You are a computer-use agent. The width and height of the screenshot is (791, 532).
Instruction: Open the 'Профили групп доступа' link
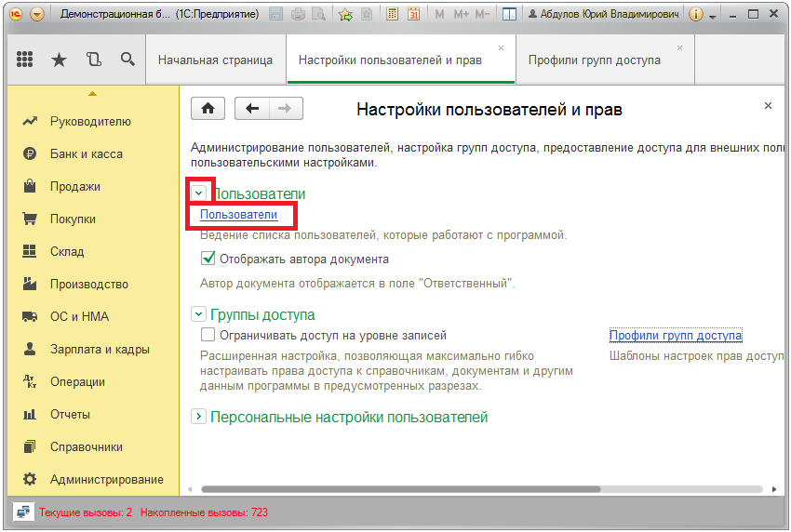click(676, 336)
